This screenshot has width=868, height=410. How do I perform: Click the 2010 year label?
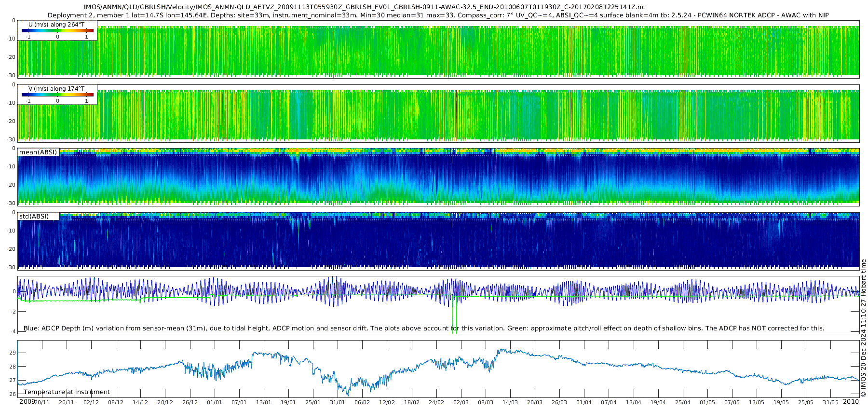click(851, 402)
